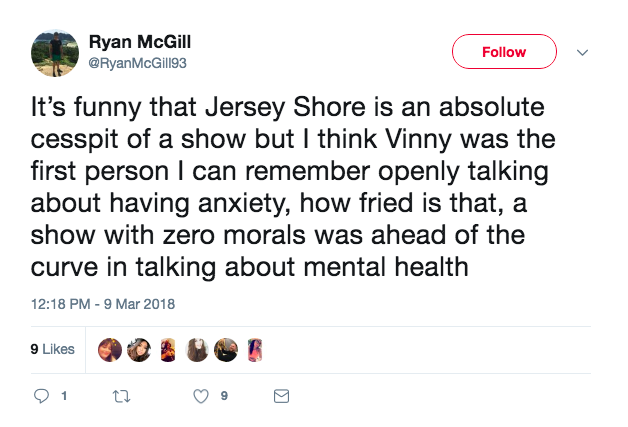The height and width of the screenshot is (427, 628).
Task: Click the last liker avatar in the likes row
Action: (253, 349)
